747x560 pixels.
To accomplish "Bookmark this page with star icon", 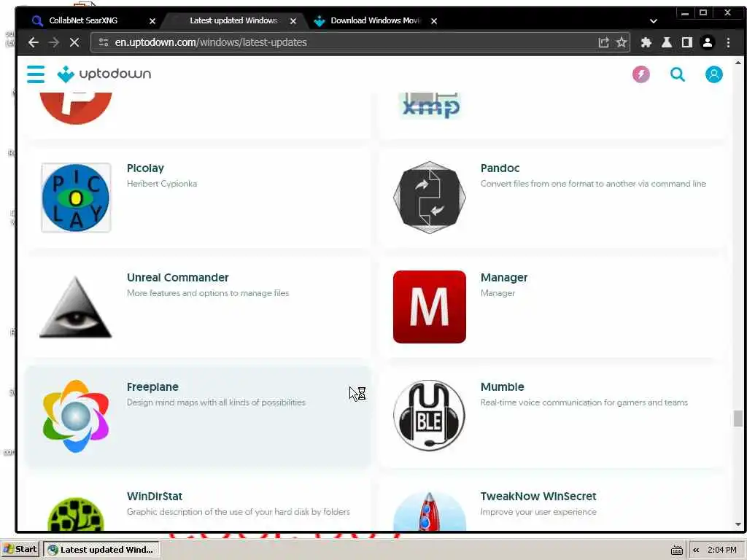I will coord(622,42).
